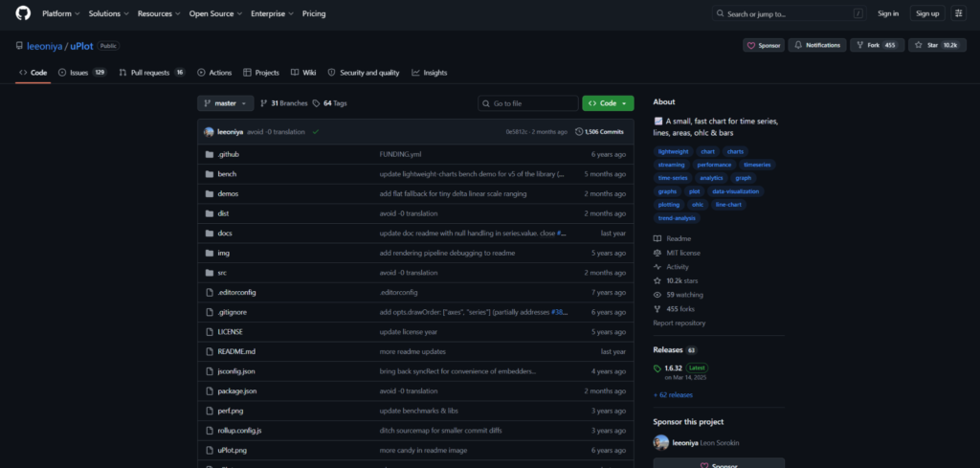Screen dimensions: 980x468
Task: Open the 1,506 Commits history
Action: coord(599,132)
